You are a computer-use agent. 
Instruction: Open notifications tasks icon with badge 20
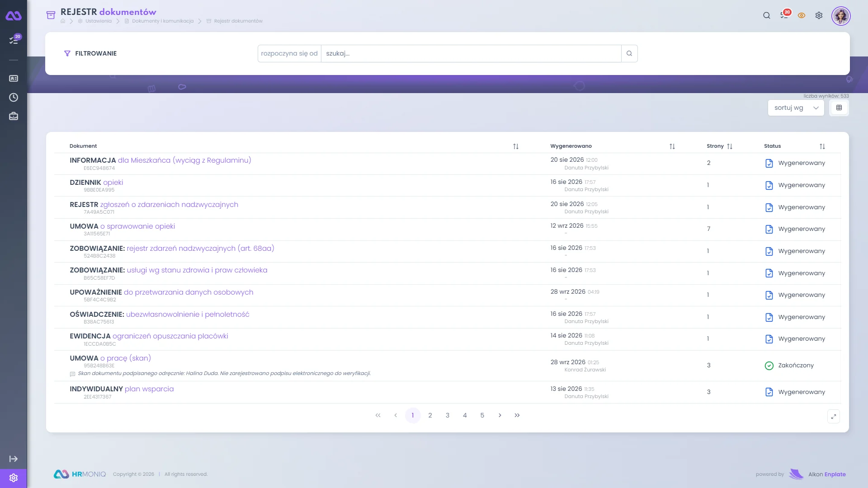[x=784, y=15]
